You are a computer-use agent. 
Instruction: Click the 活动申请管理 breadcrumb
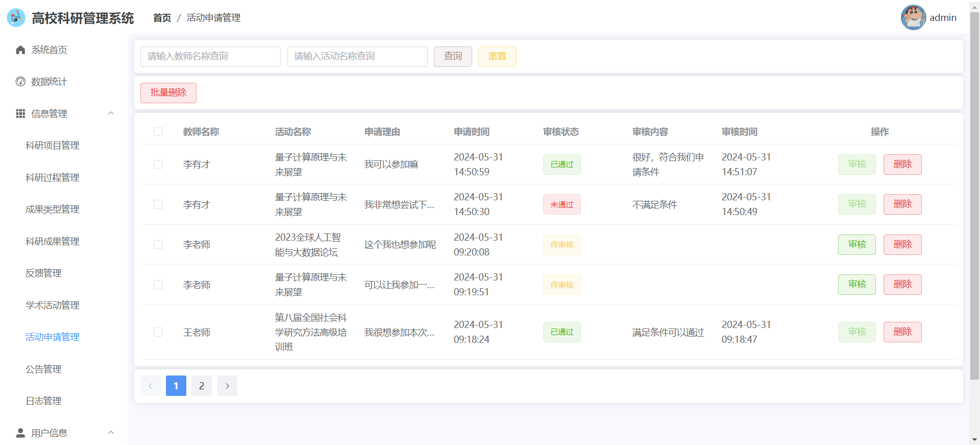(213, 18)
